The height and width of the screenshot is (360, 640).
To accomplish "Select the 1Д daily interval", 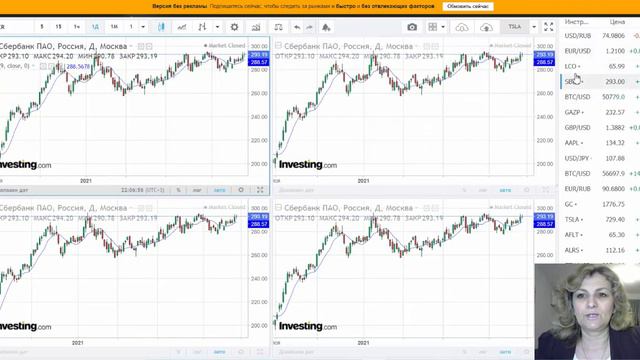I will point(95,27).
